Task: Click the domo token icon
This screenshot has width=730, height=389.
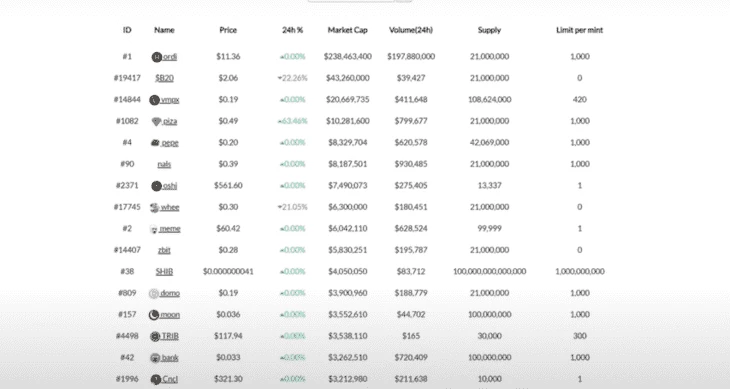Action: tap(154, 294)
